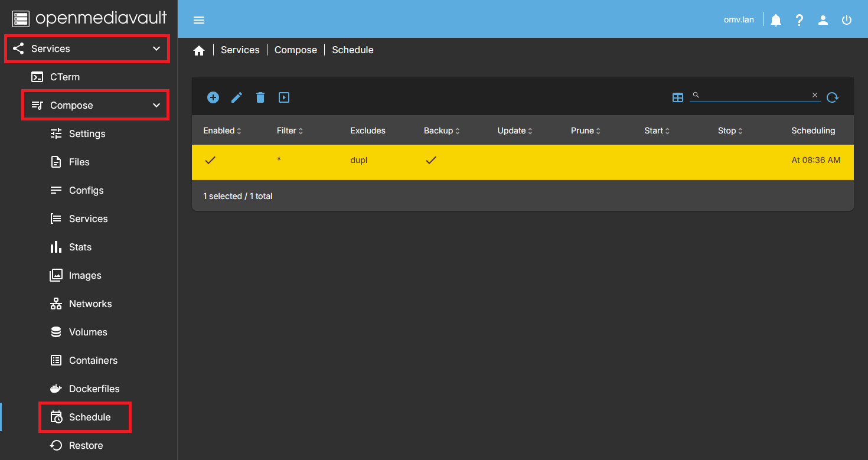Toggle the hamburger navigation menu
The width and height of the screenshot is (868, 460).
point(199,20)
